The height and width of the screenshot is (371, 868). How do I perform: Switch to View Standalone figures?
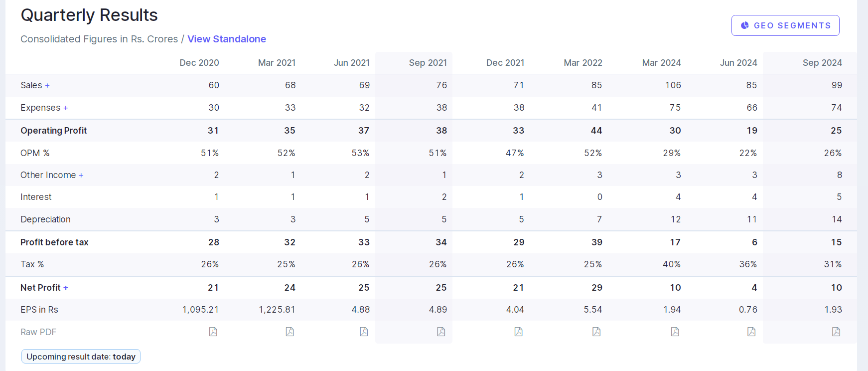point(226,39)
